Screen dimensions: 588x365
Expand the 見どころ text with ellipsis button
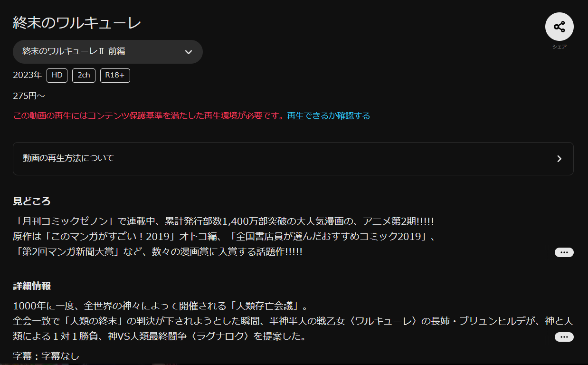(x=564, y=252)
